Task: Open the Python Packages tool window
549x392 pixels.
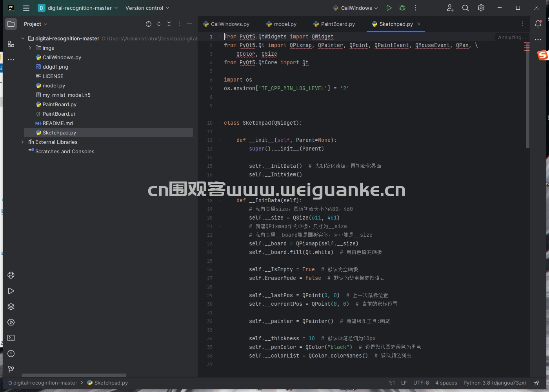Action: [11, 307]
